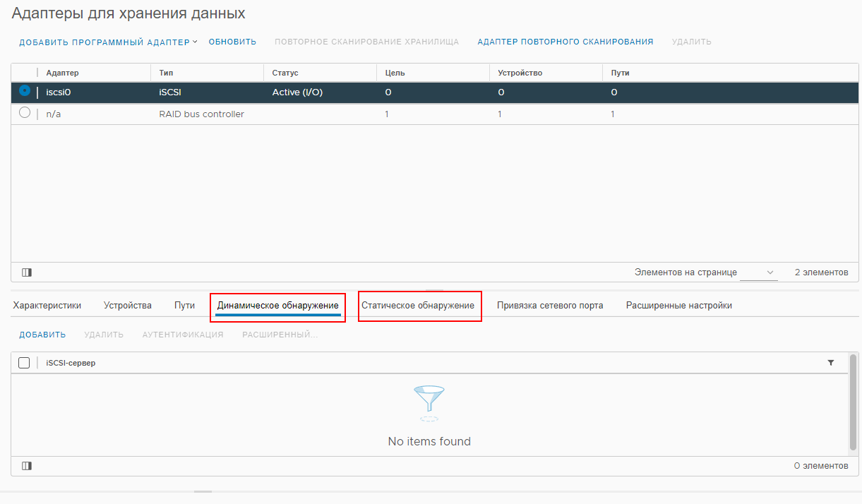The height and width of the screenshot is (504, 862).
Task: Click the RAID bus controller type cell
Action: pyautogui.click(x=202, y=114)
